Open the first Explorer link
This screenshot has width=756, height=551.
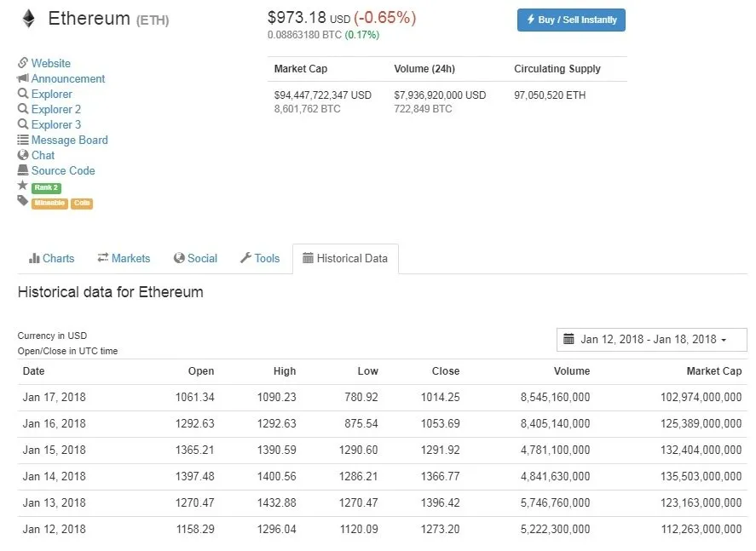(52, 94)
